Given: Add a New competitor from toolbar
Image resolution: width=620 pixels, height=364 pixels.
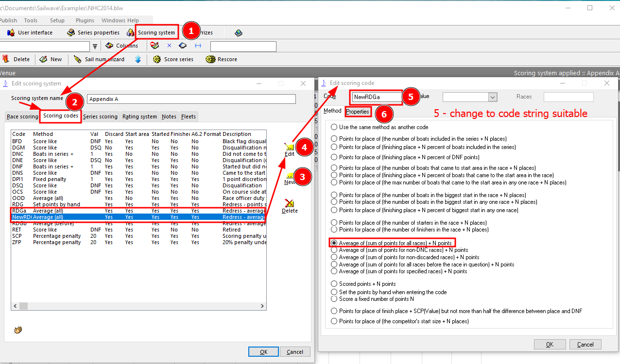Looking at the screenshot, I should 51,59.
